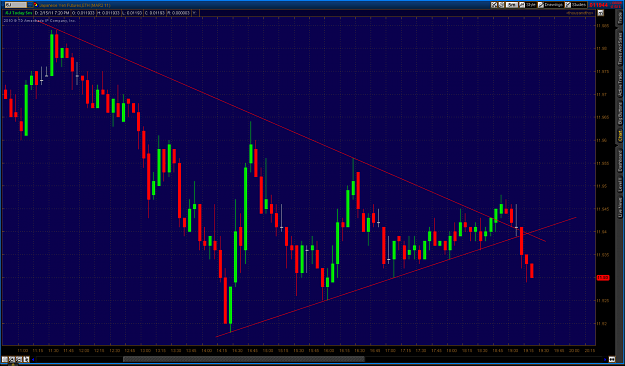Click the R: range readout
625x366 pixels.
click(x=179, y=13)
